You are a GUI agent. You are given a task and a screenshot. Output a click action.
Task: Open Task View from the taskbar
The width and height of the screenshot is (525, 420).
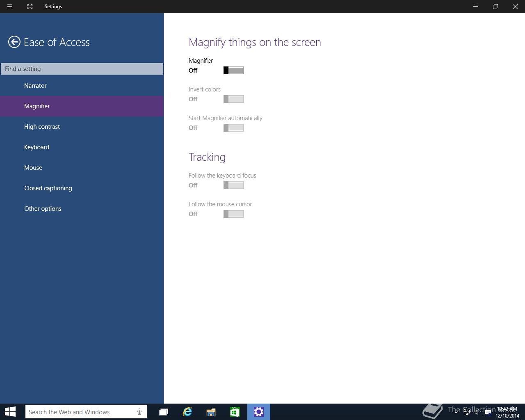click(x=164, y=412)
